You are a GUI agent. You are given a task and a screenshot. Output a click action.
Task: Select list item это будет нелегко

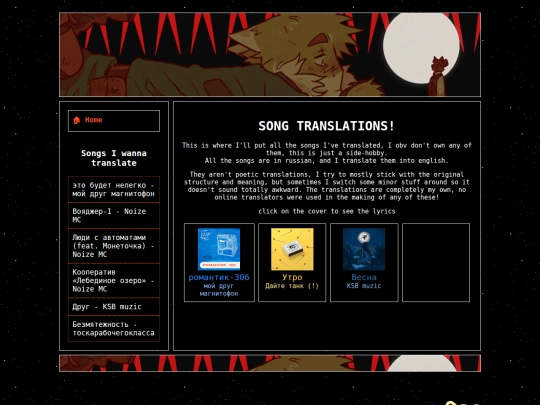(x=114, y=189)
